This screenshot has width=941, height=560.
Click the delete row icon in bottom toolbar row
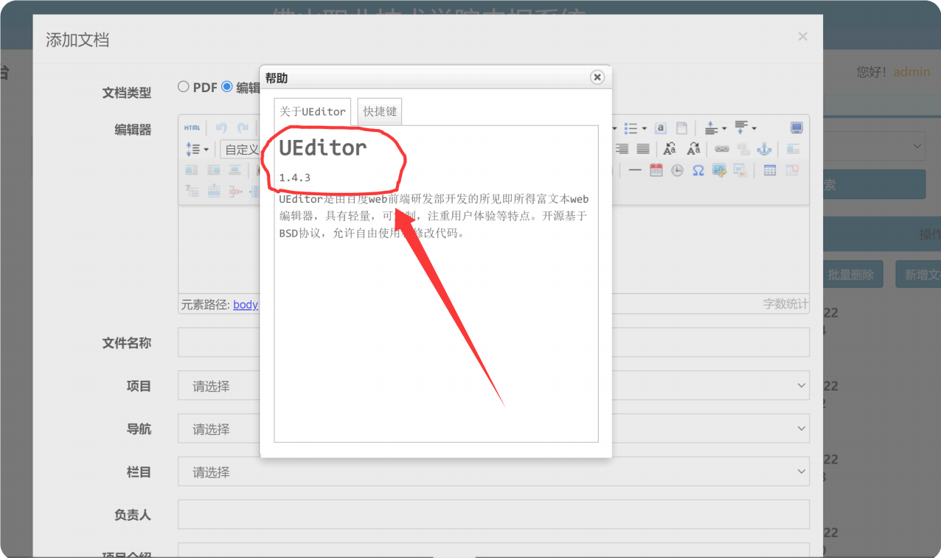point(235,191)
